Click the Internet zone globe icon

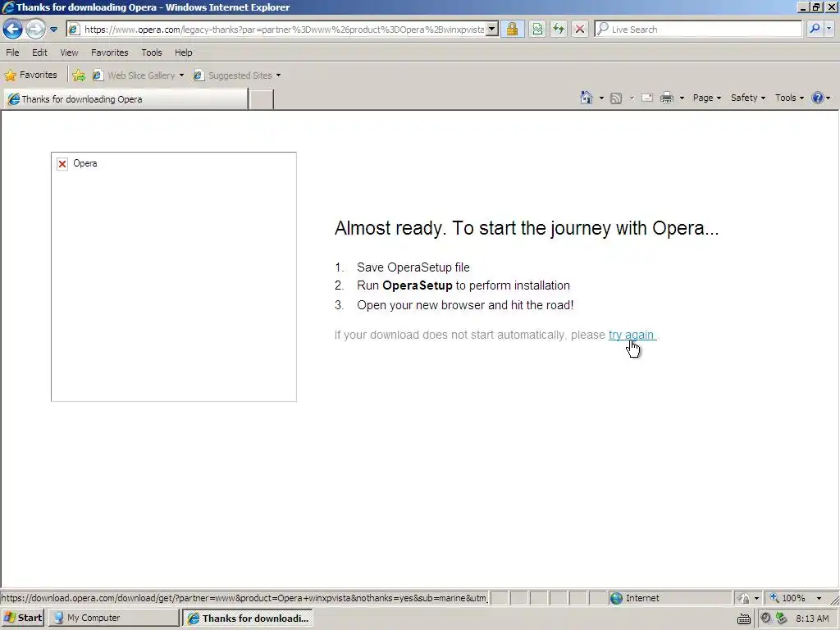(x=616, y=598)
